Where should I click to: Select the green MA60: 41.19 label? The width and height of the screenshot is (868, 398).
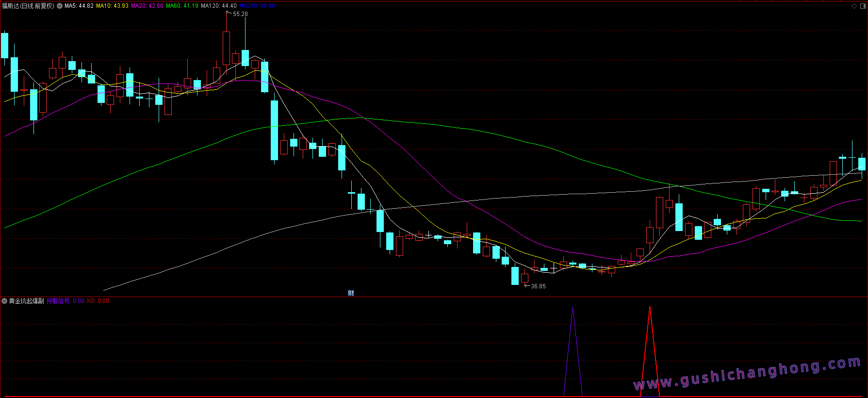(182, 6)
